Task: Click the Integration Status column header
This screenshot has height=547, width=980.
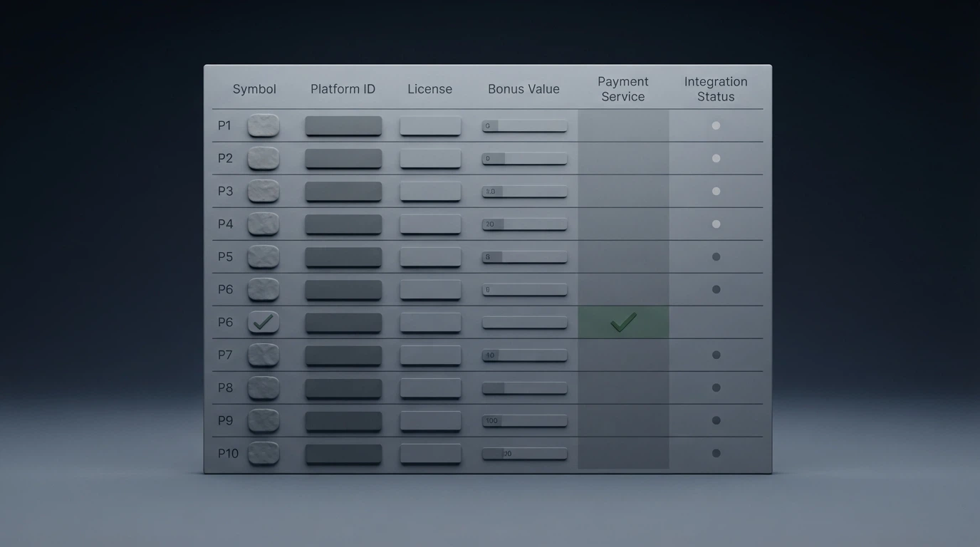Action: [716, 89]
